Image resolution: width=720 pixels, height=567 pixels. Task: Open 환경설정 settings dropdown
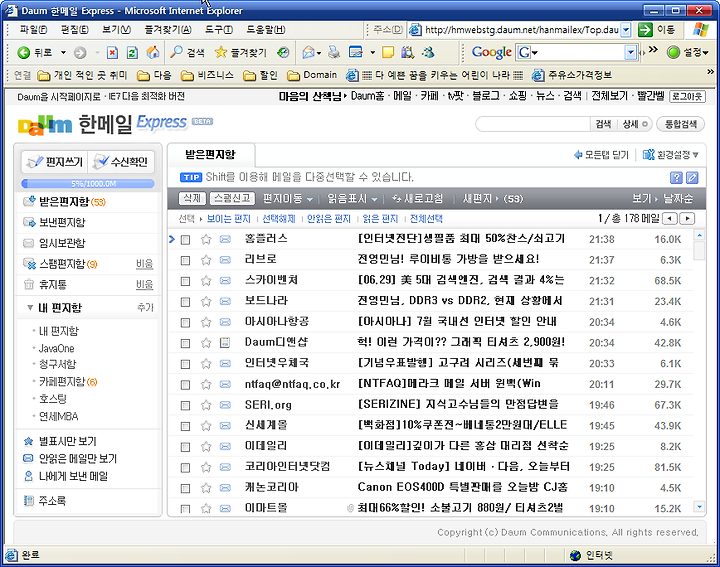(670, 155)
